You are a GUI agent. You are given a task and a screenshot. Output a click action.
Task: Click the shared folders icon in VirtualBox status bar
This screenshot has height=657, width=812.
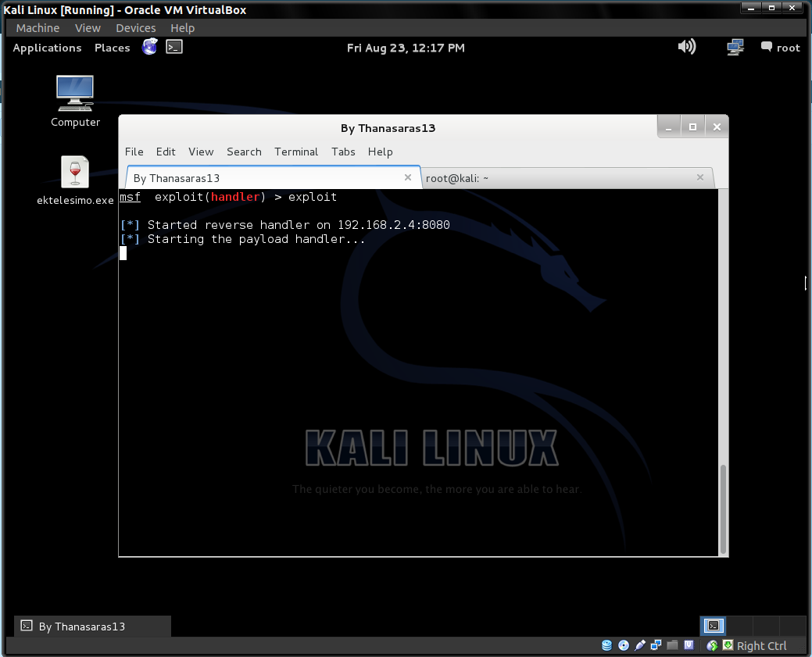pos(673,645)
